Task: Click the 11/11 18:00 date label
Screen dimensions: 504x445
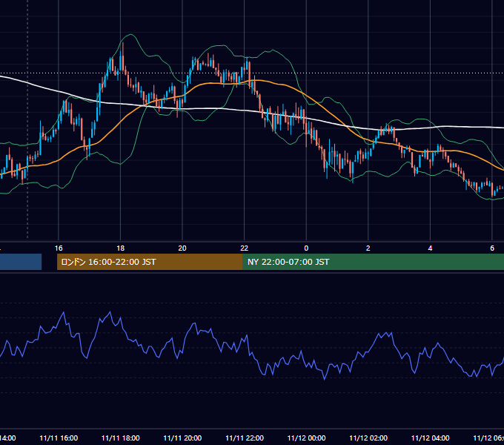Action: pyautogui.click(x=121, y=438)
